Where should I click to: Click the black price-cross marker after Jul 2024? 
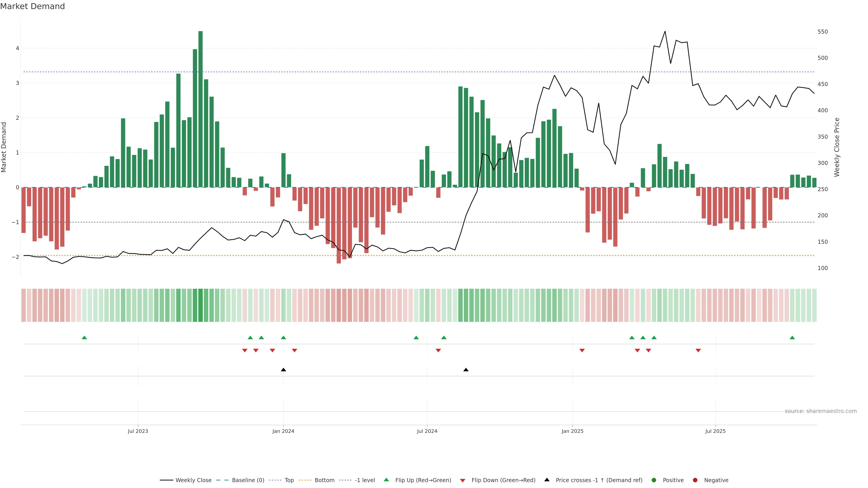[466, 370]
